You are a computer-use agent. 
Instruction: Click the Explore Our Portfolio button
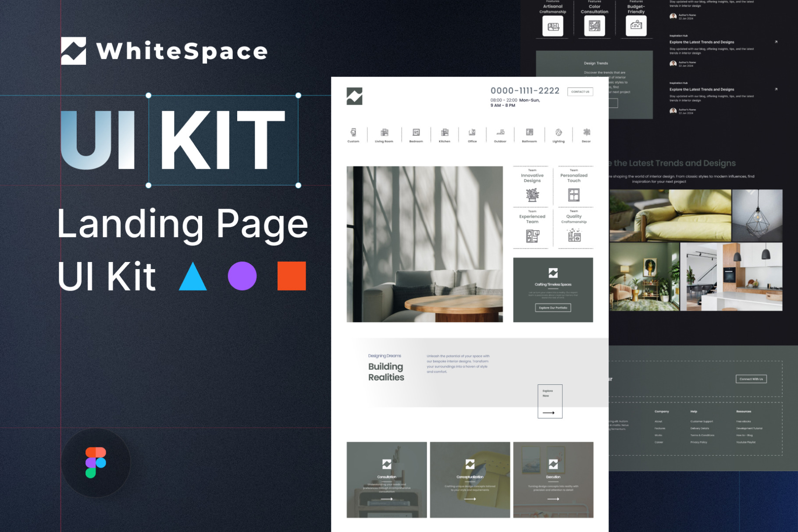553,308
